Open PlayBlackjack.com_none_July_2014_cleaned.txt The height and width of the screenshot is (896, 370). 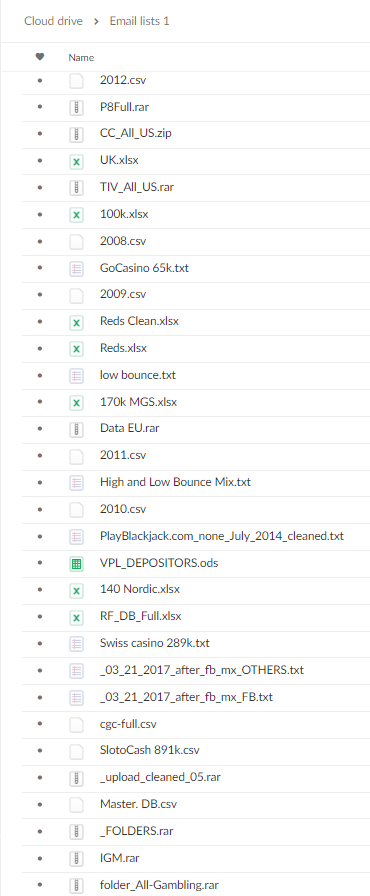(x=222, y=537)
